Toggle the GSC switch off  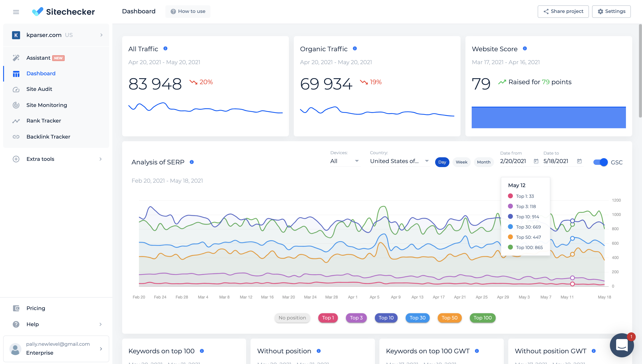tap(601, 162)
